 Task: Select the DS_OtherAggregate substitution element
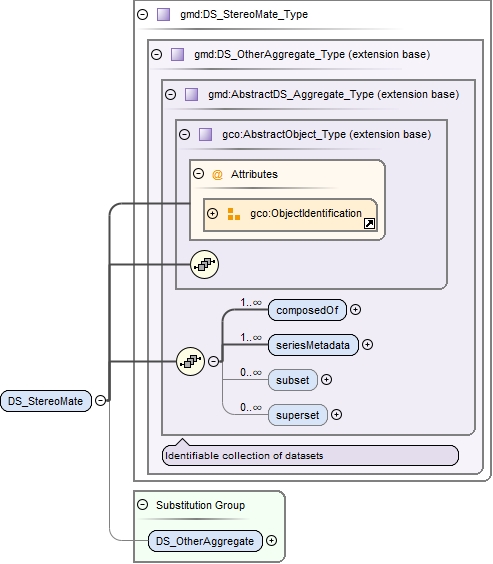point(205,541)
